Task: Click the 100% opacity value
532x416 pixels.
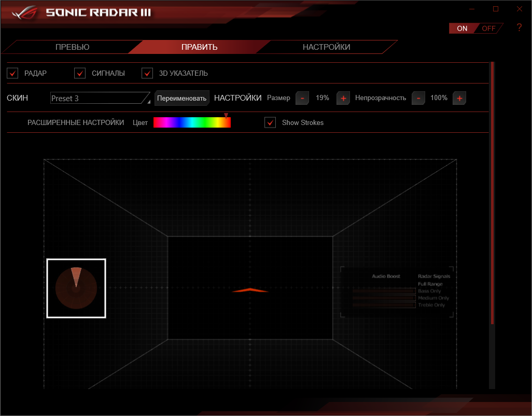Action: click(439, 98)
